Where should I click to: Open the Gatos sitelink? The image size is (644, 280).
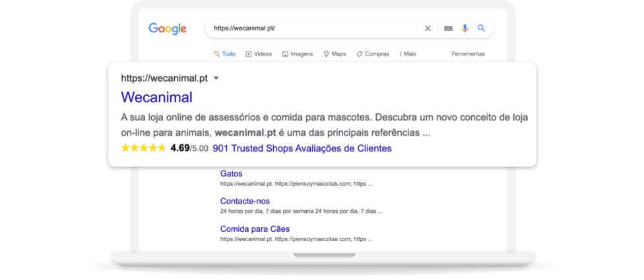click(x=231, y=174)
